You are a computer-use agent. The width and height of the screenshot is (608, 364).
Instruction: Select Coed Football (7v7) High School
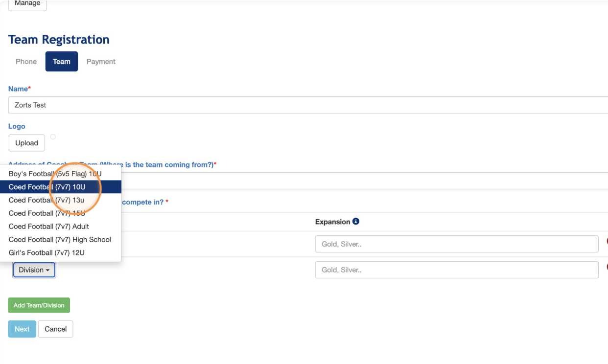point(60,240)
